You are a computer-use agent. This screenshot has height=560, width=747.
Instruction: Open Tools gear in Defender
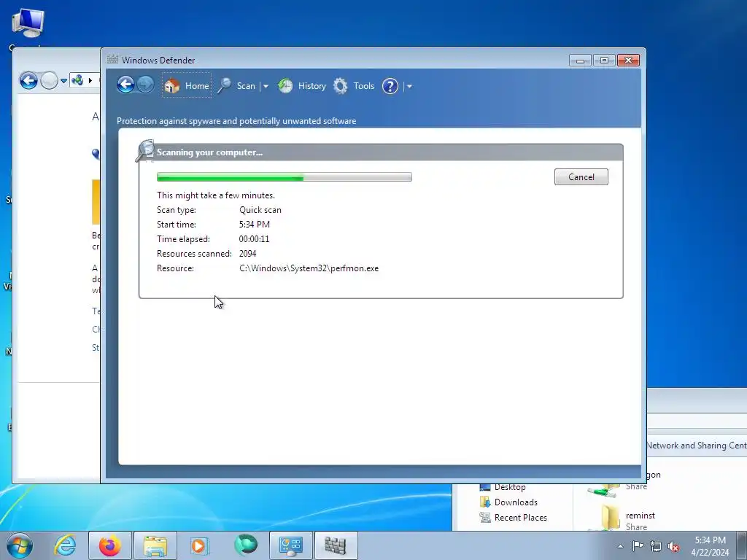pos(354,86)
